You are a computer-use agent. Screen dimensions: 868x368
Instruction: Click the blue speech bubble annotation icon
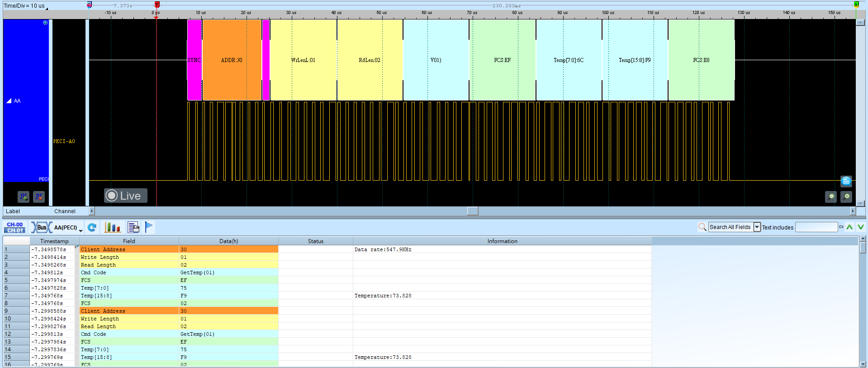point(846,181)
